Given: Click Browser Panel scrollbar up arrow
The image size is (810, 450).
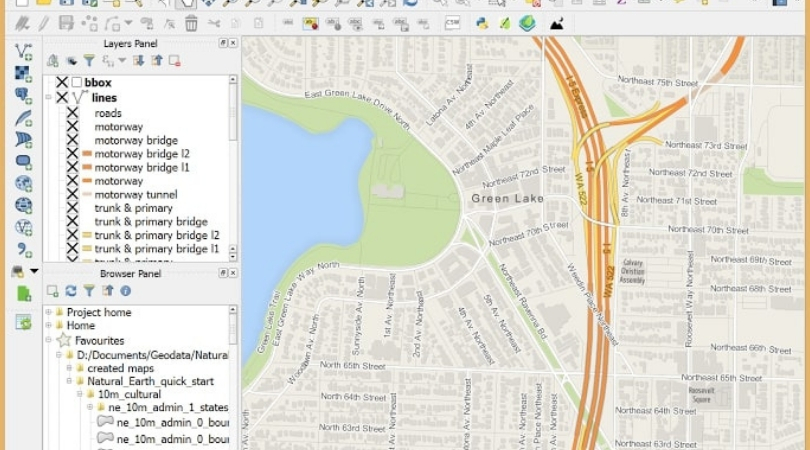Looking at the screenshot, I should (233, 309).
